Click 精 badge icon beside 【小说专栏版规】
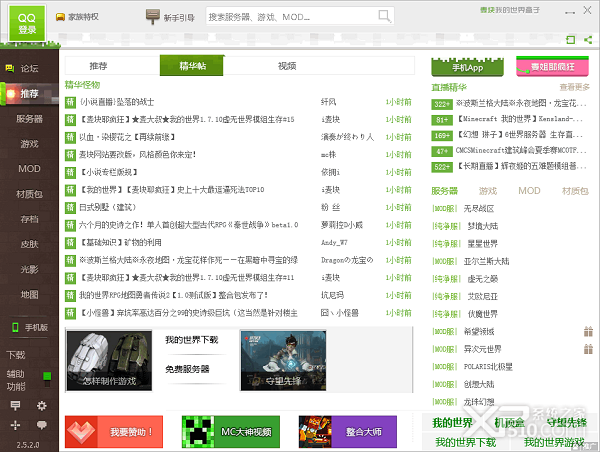This screenshot has height=452, width=600. click(x=70, y=172)
